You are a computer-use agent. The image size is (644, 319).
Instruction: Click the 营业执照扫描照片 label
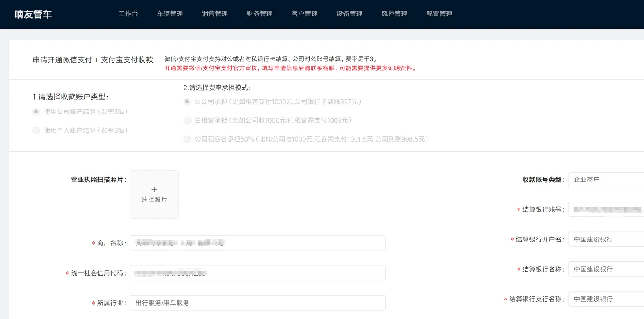[98, 179]
